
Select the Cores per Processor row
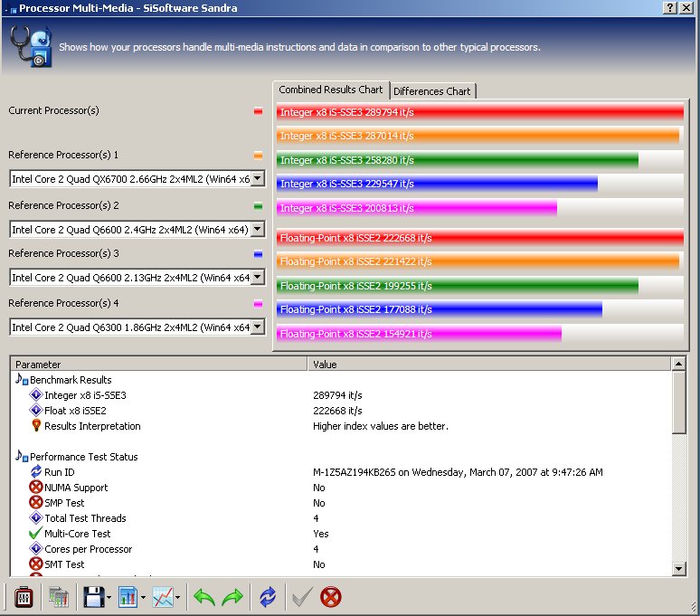pyautogui.click(x=341, y=549)
